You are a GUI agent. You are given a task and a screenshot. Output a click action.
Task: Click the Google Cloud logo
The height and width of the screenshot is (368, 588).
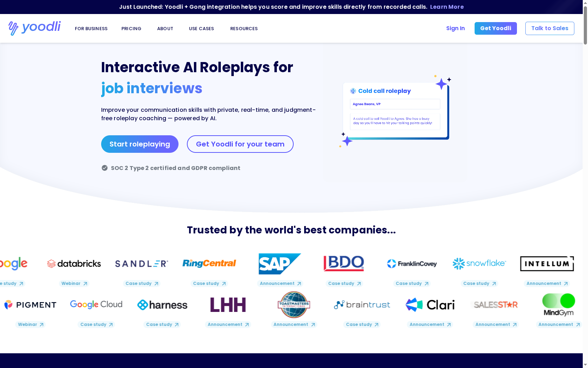click(x=96, y=305)
